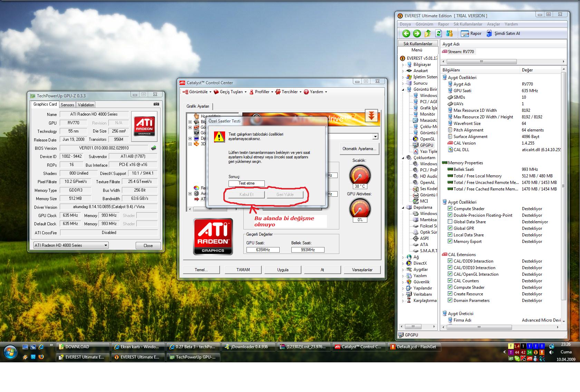Open the Araçlar menu in EVEREST

coord(493,24)
